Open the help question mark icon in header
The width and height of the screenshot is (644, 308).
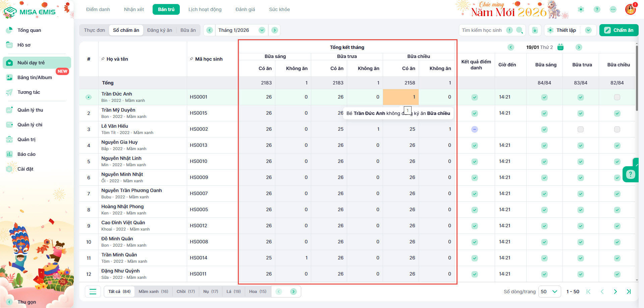pos(597,9)
